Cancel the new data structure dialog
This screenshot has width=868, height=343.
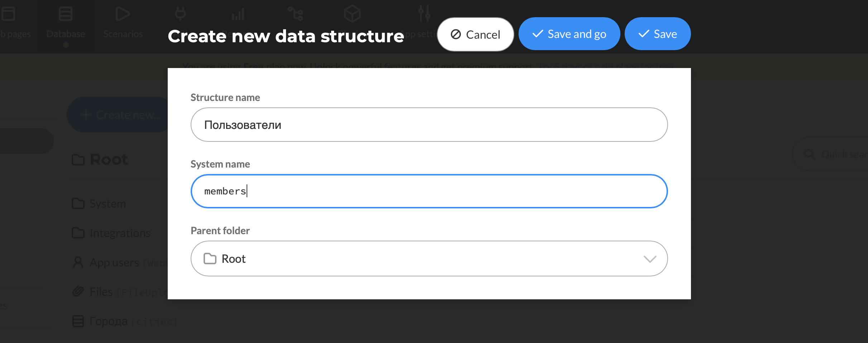tap(475, 34)
